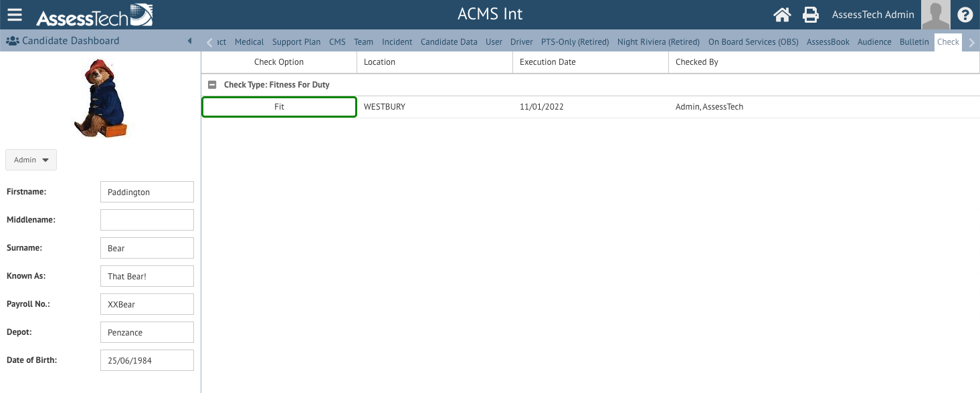Open the PTS-Only (Retired) tab
Viewport: 980px width, 393px height.
575,41
